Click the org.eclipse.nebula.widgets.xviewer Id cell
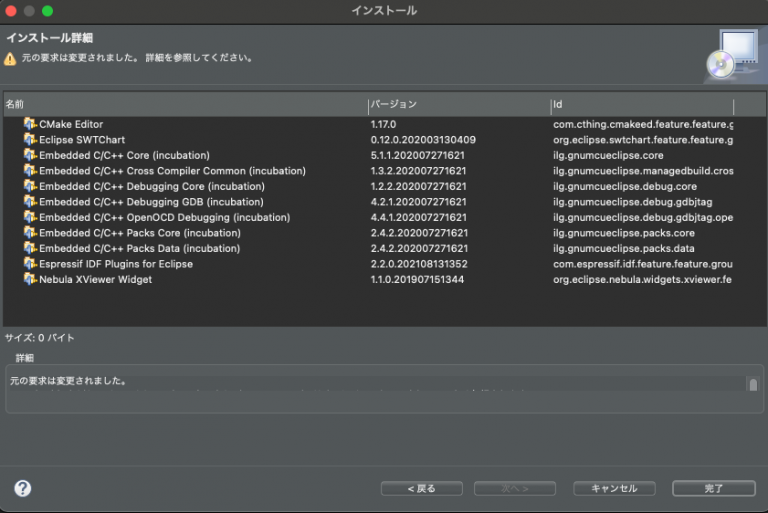Image resolution: width=768 pixels, height=513 pixels. tap(643, 280)
